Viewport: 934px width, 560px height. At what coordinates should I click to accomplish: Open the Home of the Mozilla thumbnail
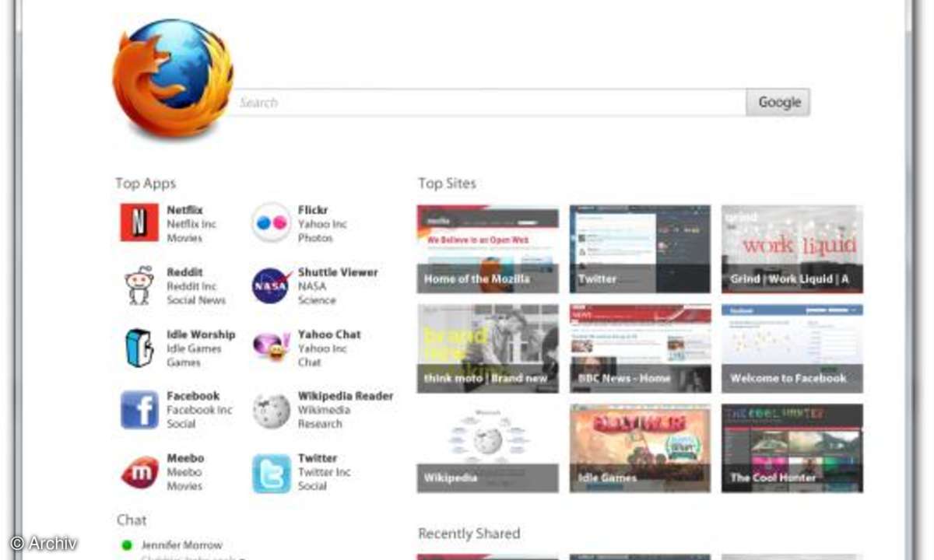click(487, 249)
